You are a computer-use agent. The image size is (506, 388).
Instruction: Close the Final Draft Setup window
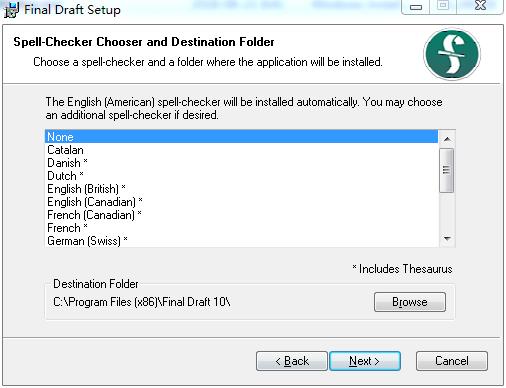[480, 6]
